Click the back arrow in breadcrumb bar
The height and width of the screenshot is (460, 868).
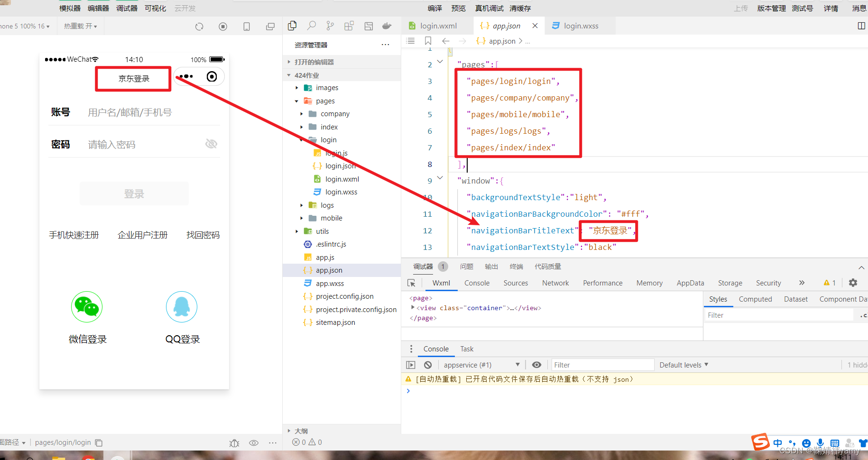pos(445,41)
